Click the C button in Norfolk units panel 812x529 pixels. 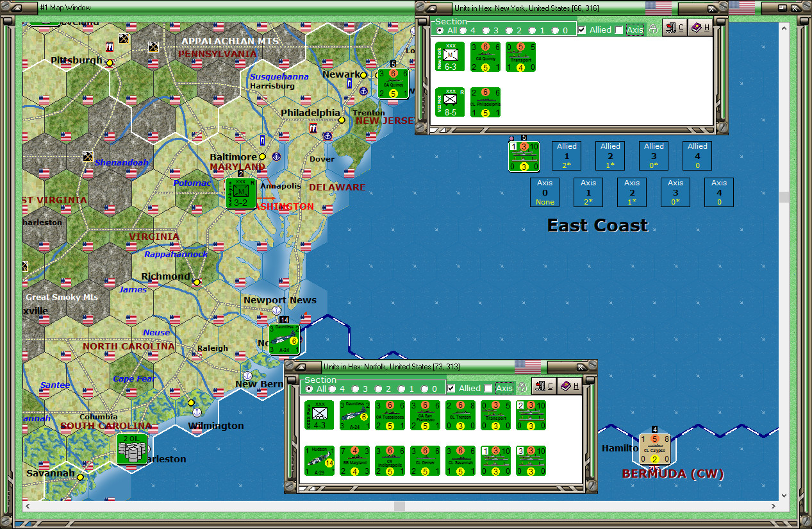coord(544,387)
